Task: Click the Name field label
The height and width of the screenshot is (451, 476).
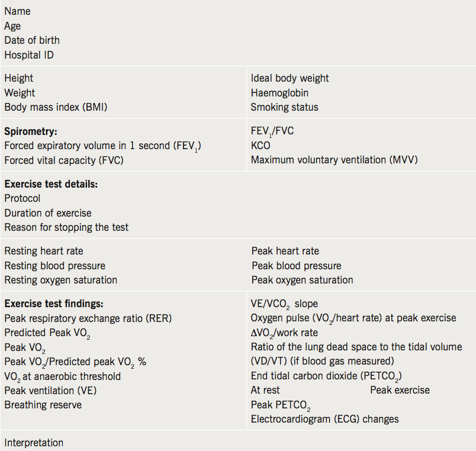Action: [x=17, y=11]
